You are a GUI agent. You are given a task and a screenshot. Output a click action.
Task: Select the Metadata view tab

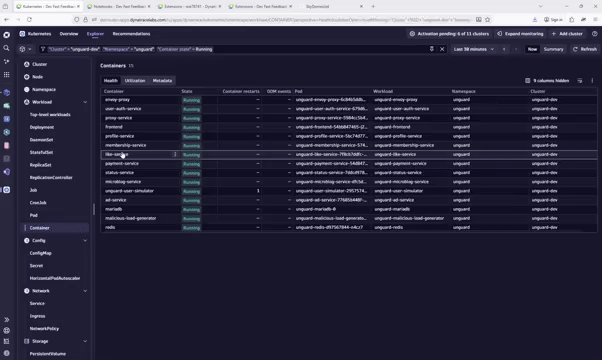(162, 81)
